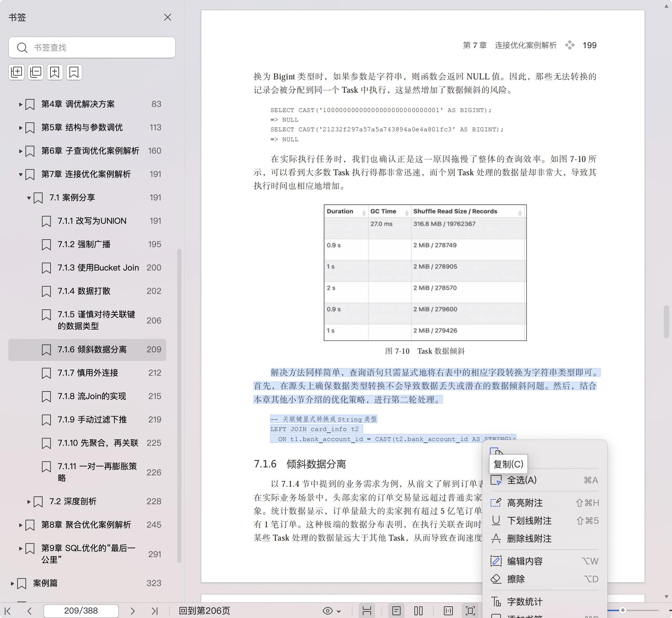
Task: Choose 下划线附注 from context menu
Action: tap(545, 521)
